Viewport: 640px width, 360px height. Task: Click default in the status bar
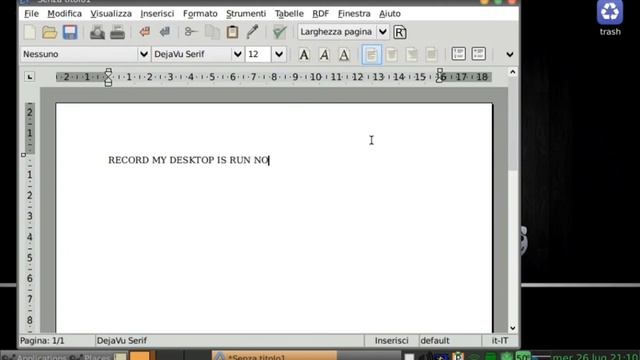pos(435,340)
